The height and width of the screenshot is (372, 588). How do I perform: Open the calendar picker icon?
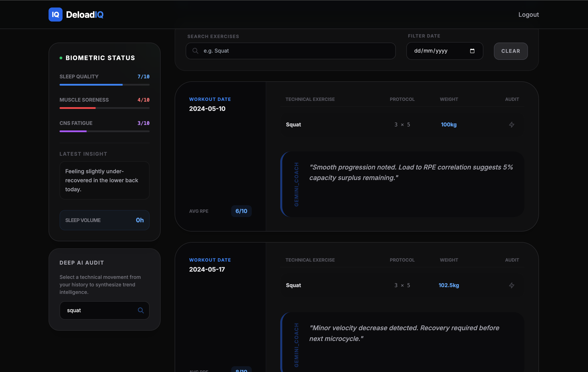pos(472,51)
